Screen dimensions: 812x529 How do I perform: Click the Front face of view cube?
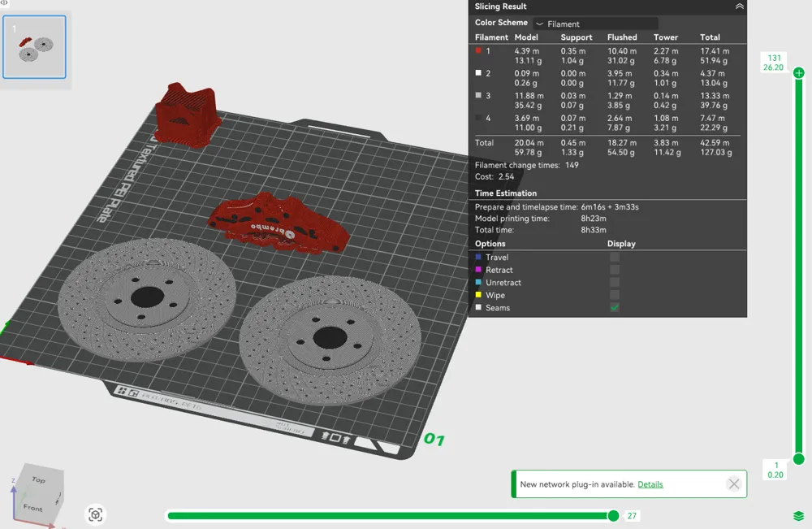pyautogui.click(x=34, y=506)
